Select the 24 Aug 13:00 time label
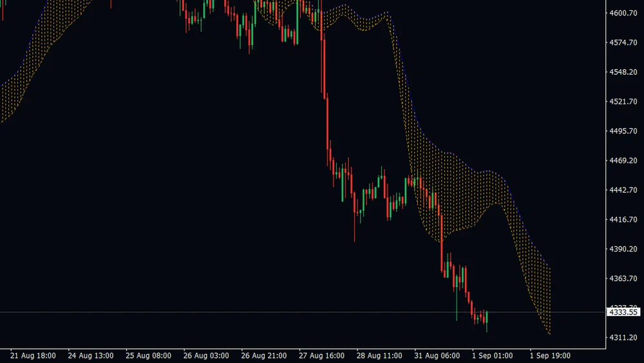Screen dimensions: 644x363 (x=91, y=356)
